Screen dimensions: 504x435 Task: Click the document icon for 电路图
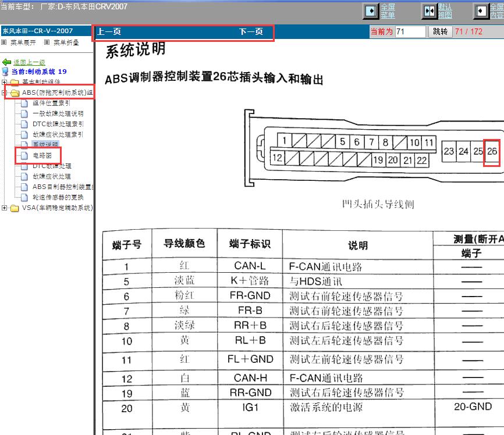coord(24,155)
